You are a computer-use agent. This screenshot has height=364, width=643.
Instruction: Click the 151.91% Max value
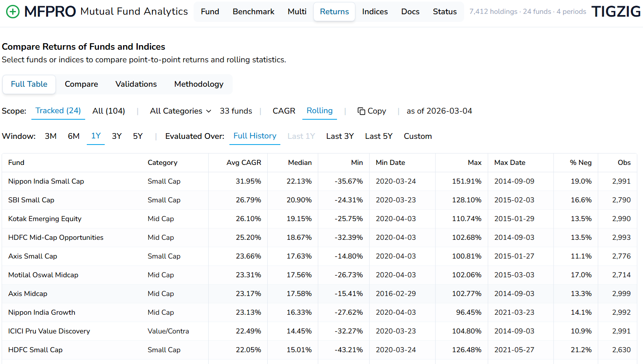[x=467, y=181]
